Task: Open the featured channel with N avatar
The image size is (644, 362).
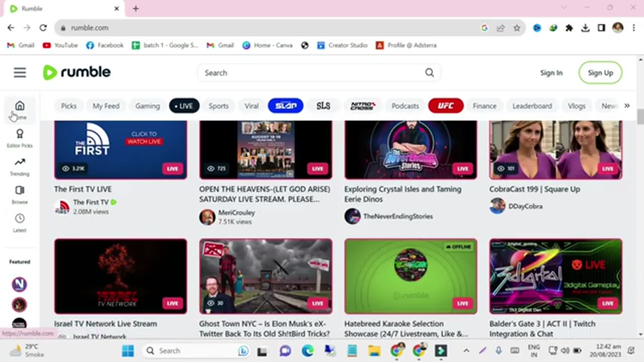Action: tap(19, 285)
